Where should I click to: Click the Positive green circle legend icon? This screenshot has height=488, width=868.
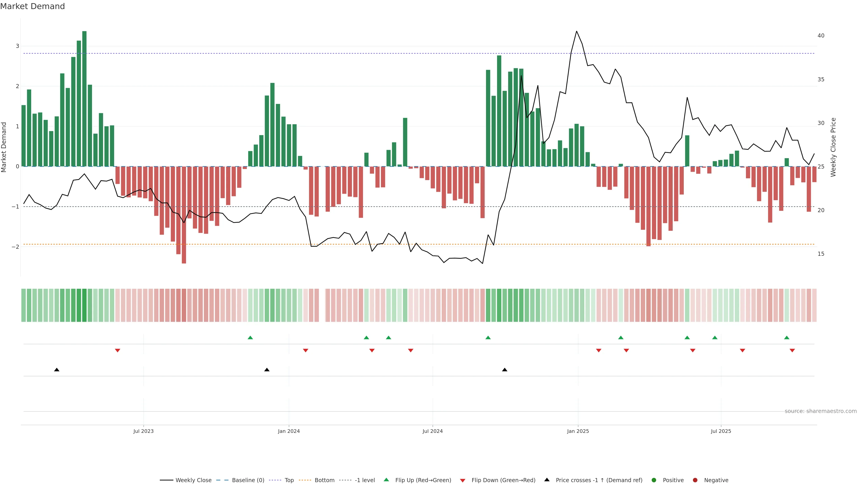click(x=654, y=480)
